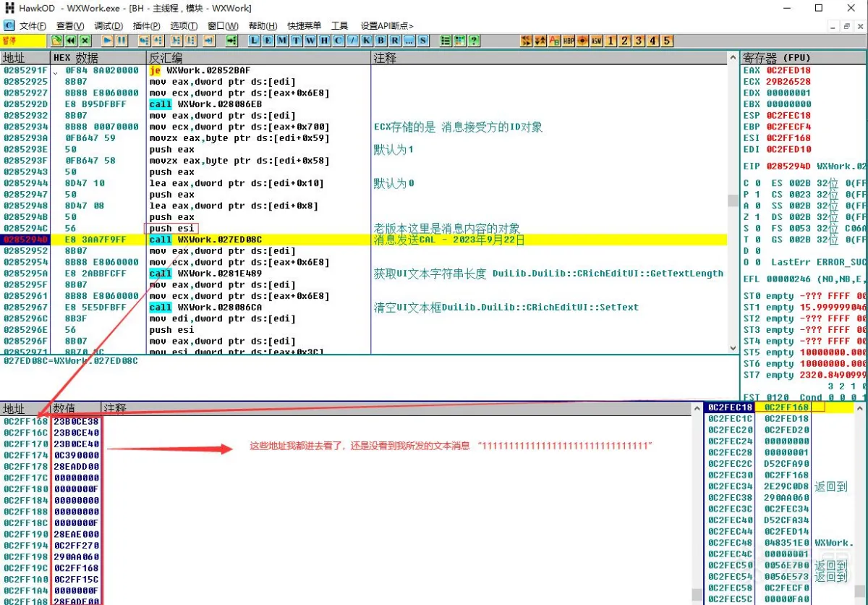This screenshot has height=605, width=868.
Task: Select the ECX register value 29B26528
Action: coord(788,82)
